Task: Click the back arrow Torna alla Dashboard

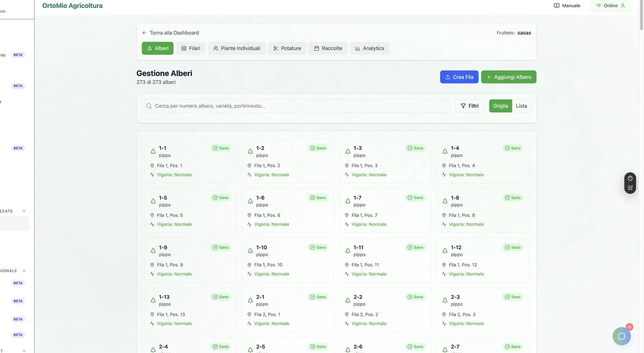Action: pos(144,33)
